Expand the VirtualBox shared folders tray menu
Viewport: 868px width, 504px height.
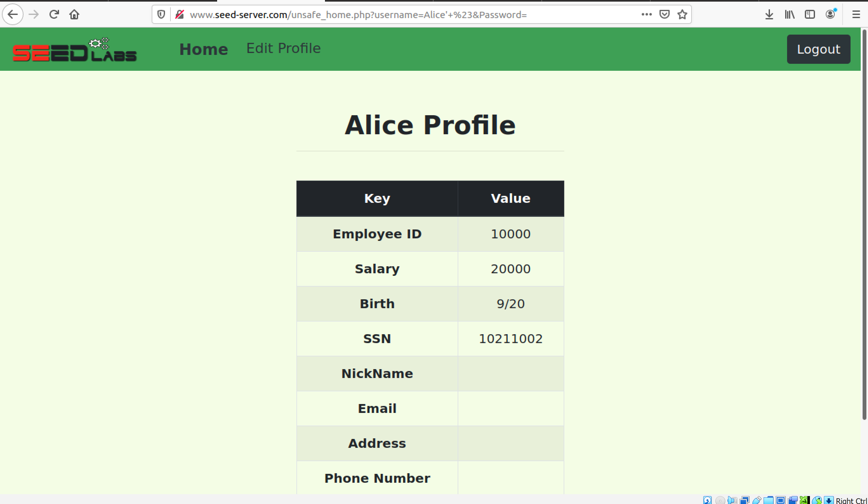click(x=769, y=500)
